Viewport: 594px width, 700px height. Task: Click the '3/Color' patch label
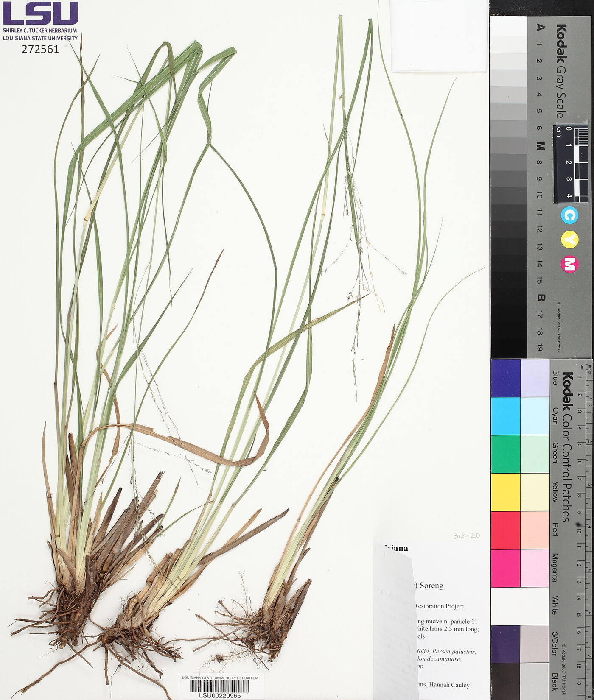tap(555, 644)
